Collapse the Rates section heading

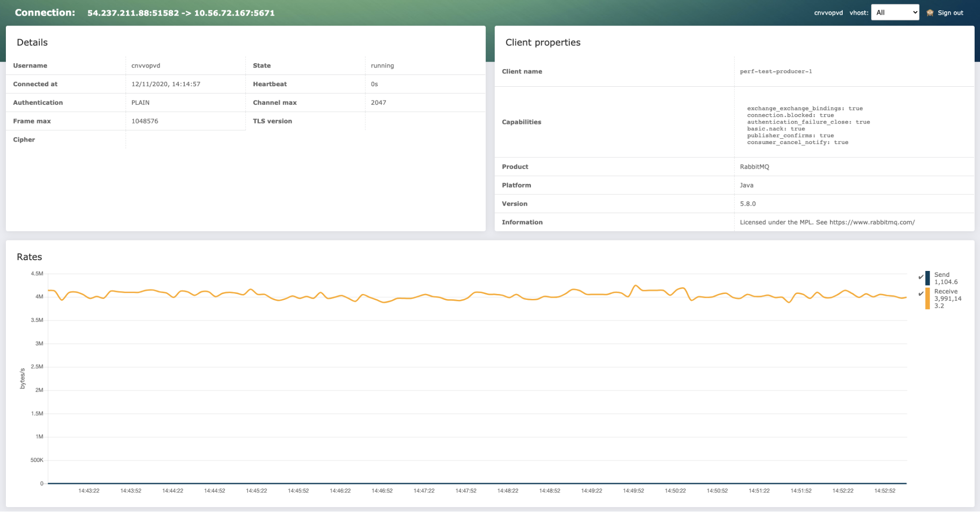[x=29, y=257]
